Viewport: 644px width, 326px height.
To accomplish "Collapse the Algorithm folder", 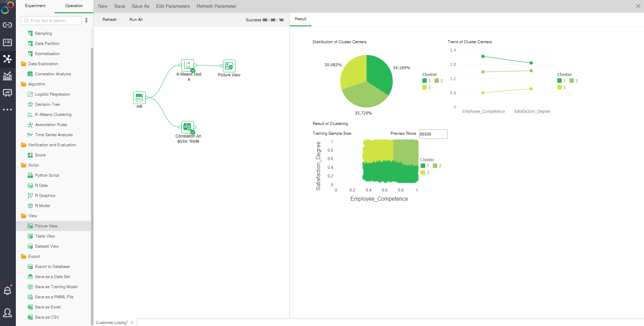I will coord(24,84).
